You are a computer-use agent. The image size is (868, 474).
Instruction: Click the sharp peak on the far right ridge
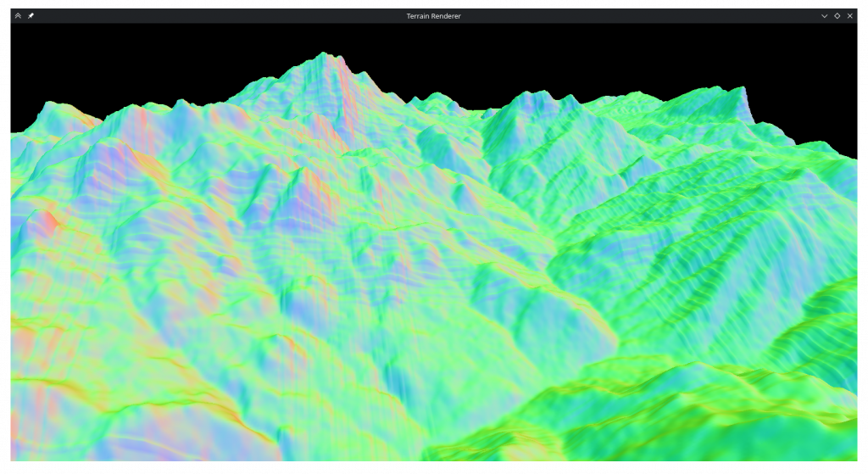click(743, 88)
